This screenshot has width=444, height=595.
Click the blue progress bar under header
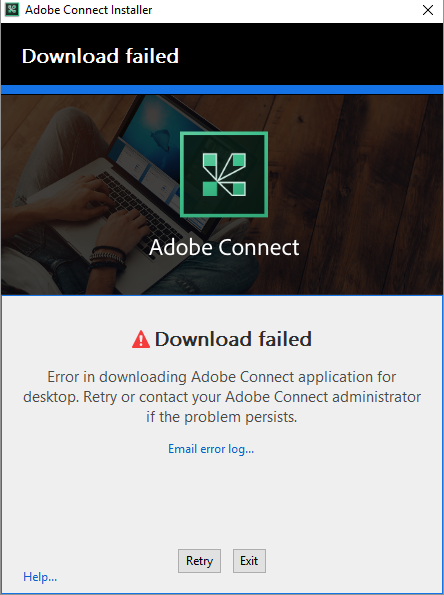click(x=222, y=90)
